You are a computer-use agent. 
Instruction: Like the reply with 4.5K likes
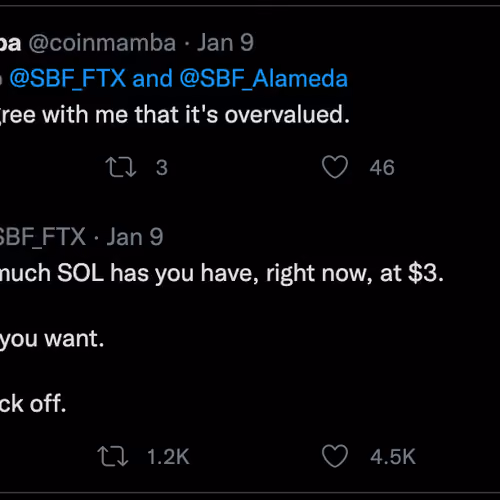click(x=335, y=456)
